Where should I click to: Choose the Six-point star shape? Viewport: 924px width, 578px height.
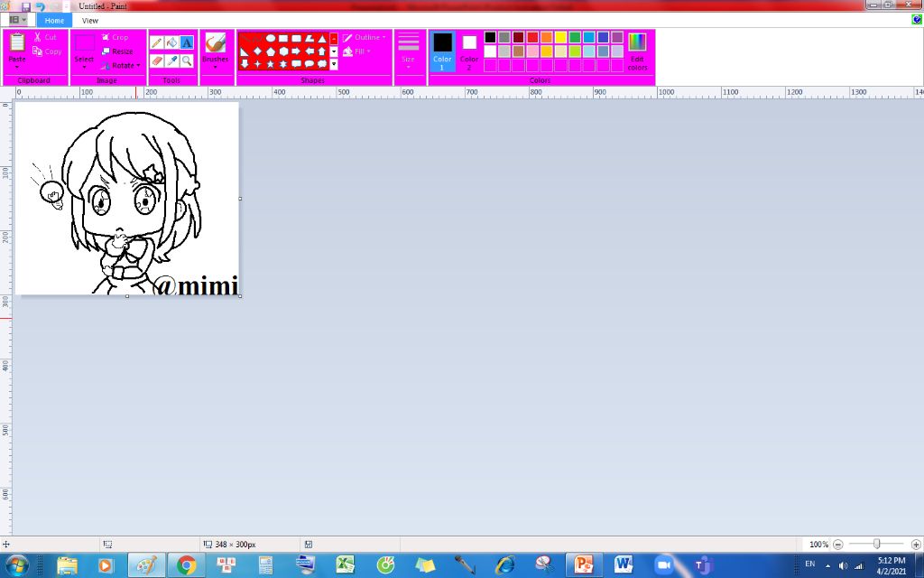[x=283, y=64]
